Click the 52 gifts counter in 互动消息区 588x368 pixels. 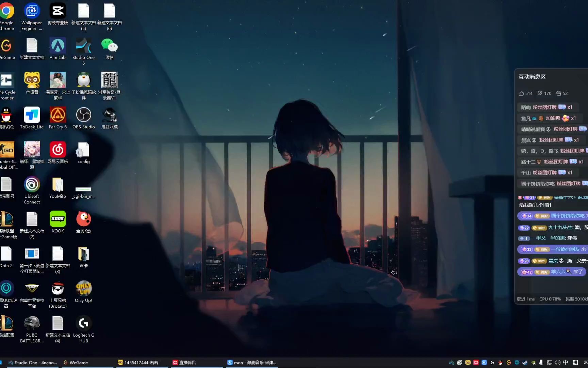pyautogui.click(x=562, y=93)
